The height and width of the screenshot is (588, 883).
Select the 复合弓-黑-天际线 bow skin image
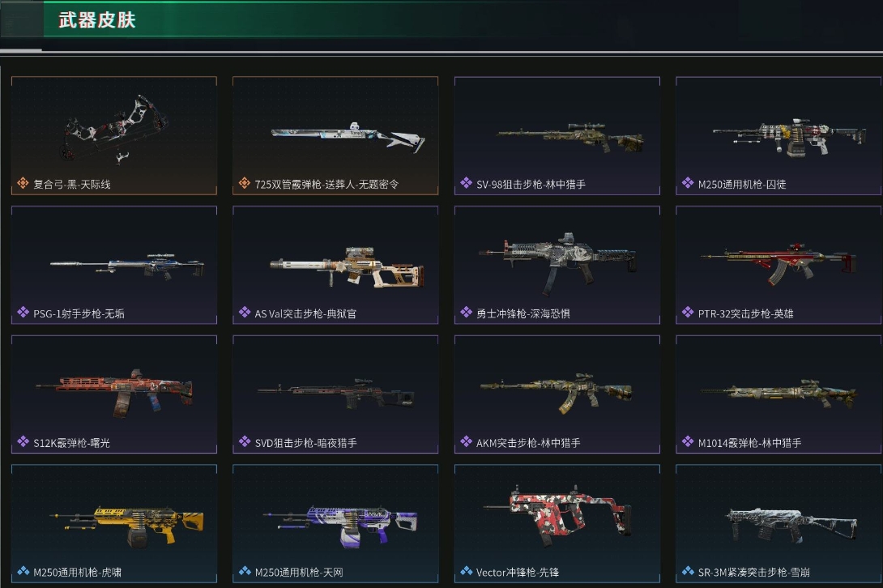(116, 129)
